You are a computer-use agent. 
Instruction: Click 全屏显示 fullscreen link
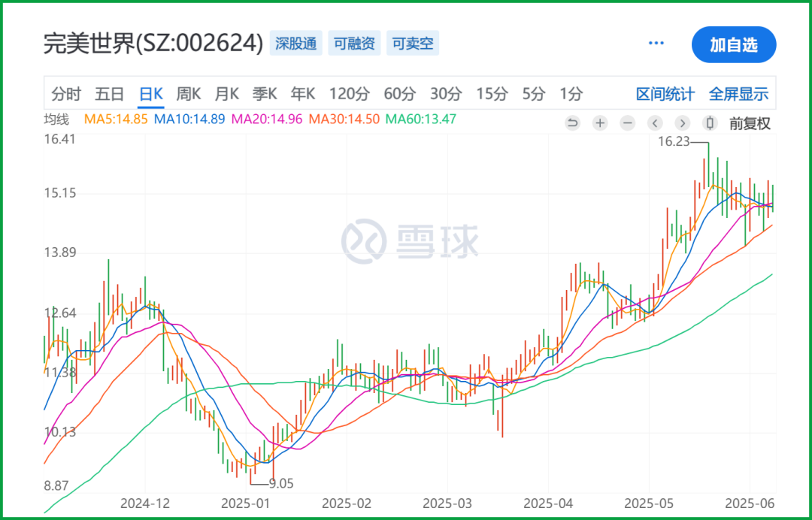738,94
